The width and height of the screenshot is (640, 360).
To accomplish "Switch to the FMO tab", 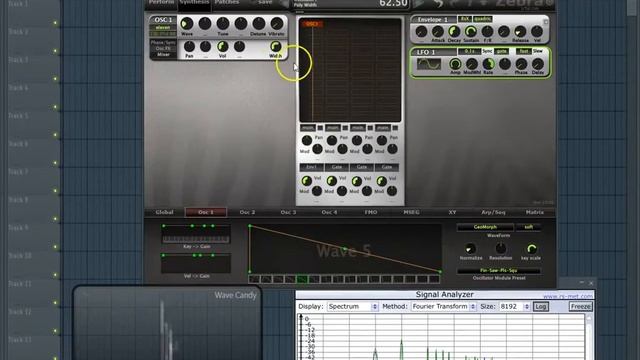I will click(371, 212).
